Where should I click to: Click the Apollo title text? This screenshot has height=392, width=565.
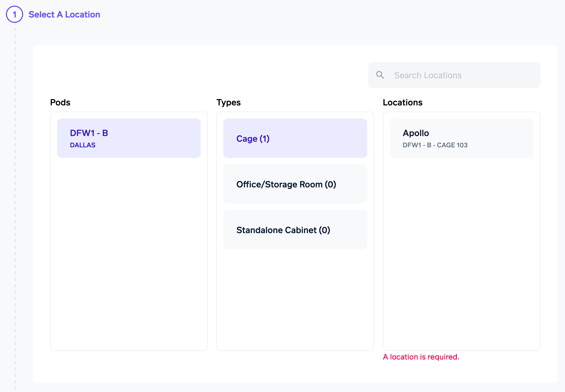pyautogui.click(x=416, y=133)
